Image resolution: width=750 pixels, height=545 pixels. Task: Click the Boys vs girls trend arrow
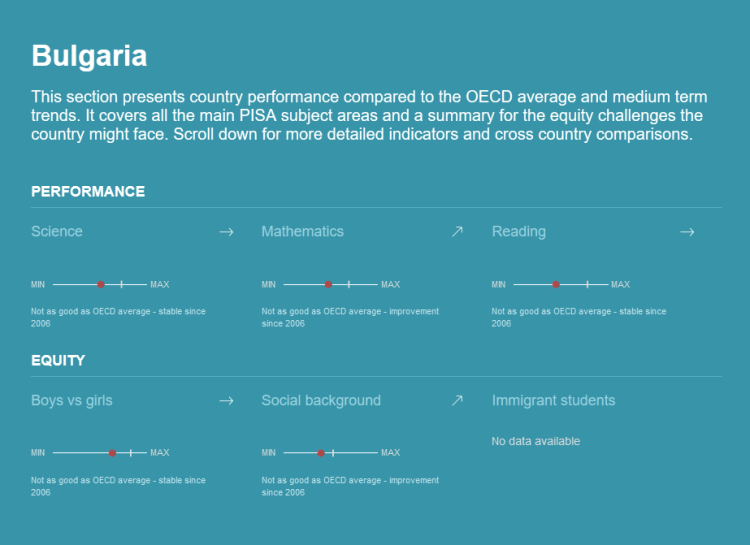tap(226, 401)
